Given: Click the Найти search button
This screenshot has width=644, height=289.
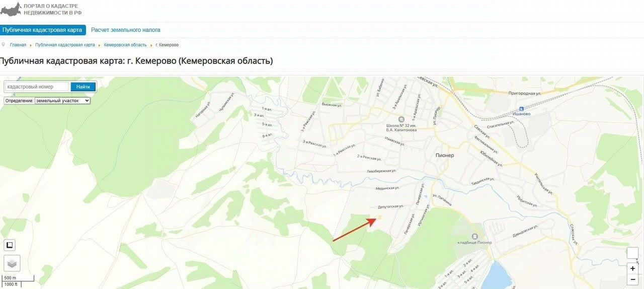Looking at the screenshot, I should (x=83, y=87).
